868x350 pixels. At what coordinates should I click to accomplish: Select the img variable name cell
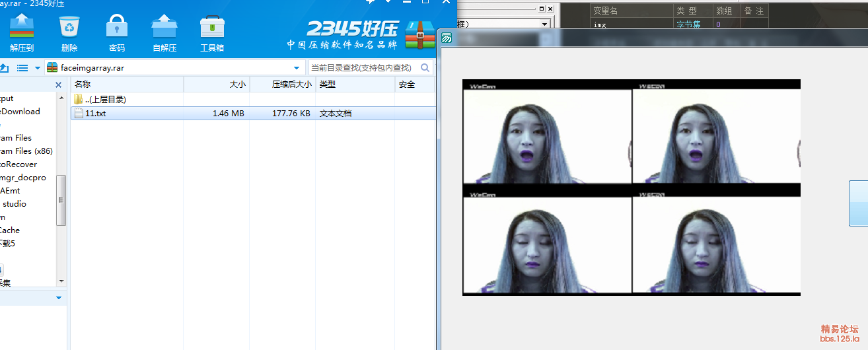[x=630, y=24]
